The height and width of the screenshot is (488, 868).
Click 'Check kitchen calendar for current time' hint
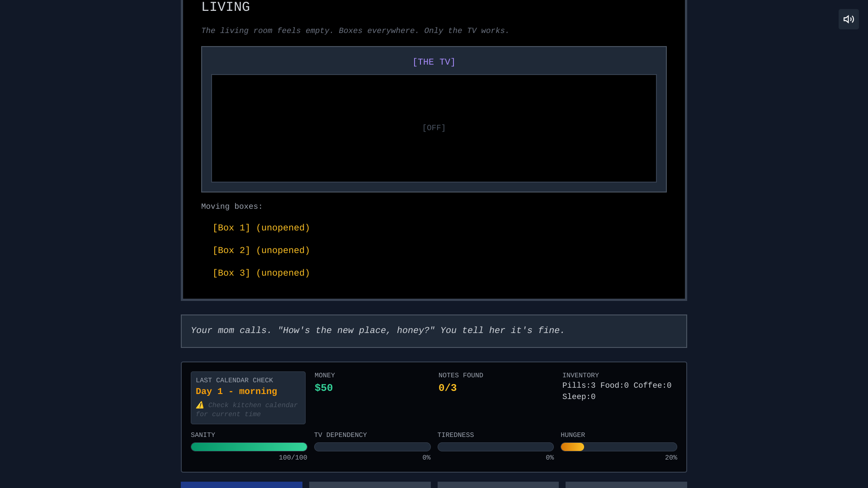(x=247, y=410)
